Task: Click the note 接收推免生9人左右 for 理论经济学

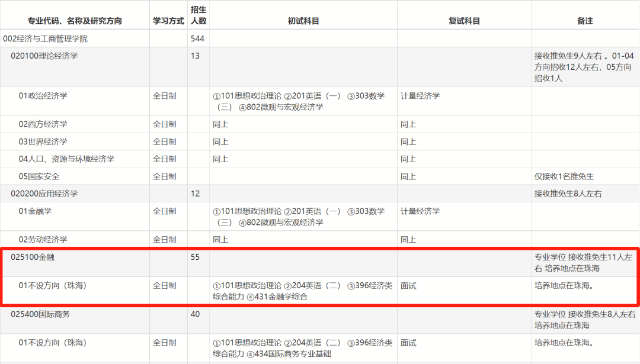Action: [584, 67]
